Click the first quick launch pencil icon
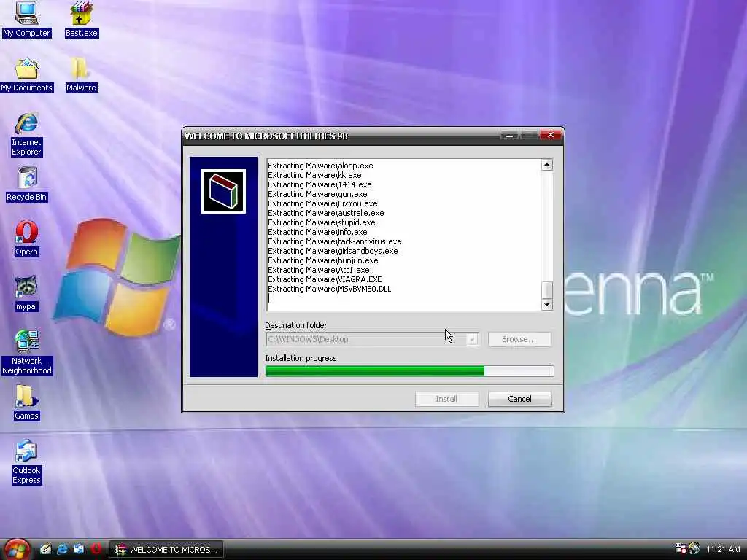The image size is (747, 560). (x=46, y=550)
